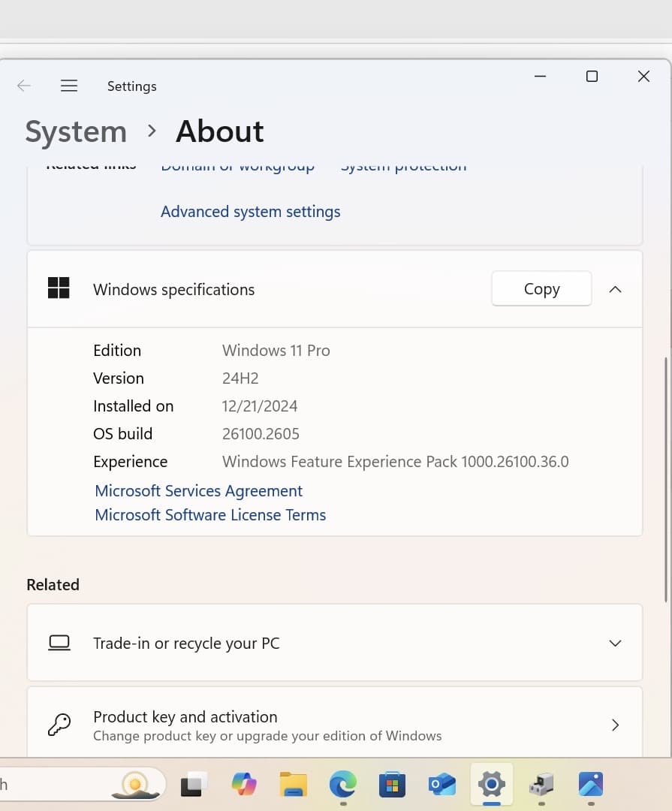
Task: Copy the Windows specifications
Action: (x=541, y=289)
